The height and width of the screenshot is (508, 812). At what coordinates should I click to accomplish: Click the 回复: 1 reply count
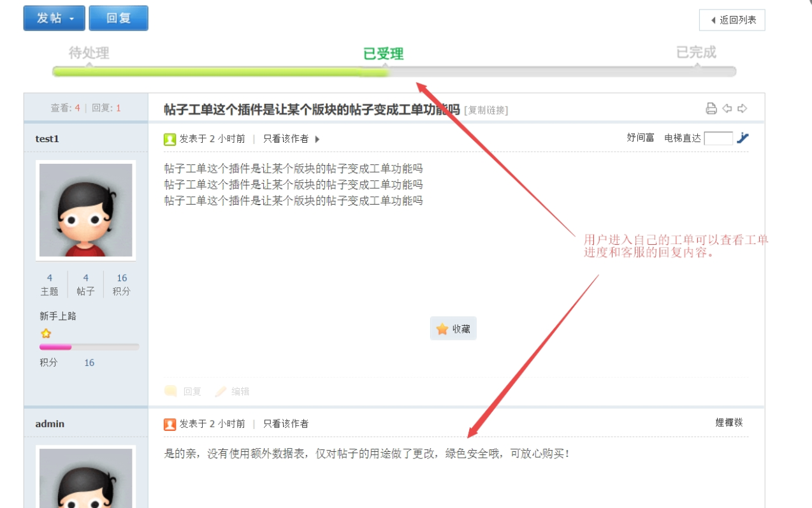click(106, 108)
